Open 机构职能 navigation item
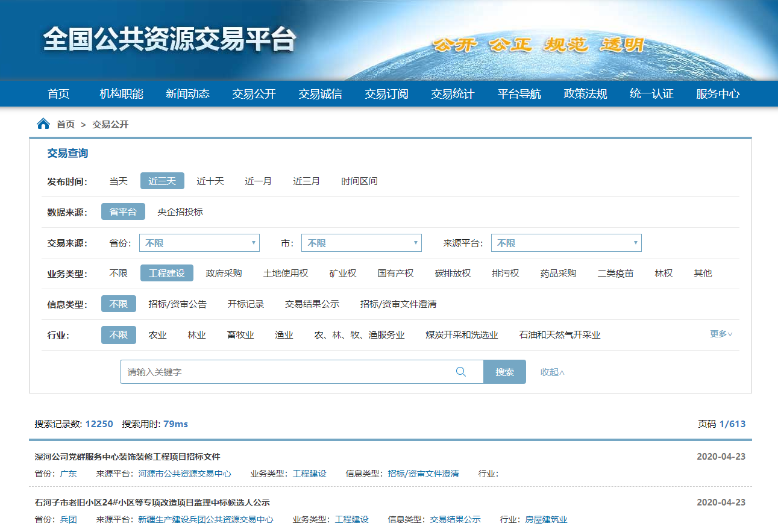Image resolution: width=778 pixels, height=532 pixels. [122, 94]
